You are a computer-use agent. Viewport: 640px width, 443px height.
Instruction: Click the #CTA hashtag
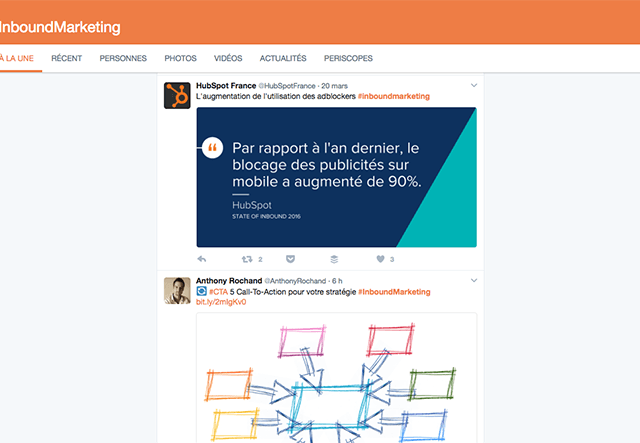tap(218, 292)
